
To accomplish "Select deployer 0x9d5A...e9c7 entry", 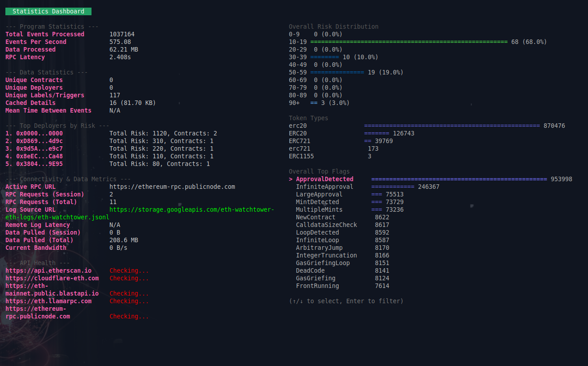I will [34, 149].
